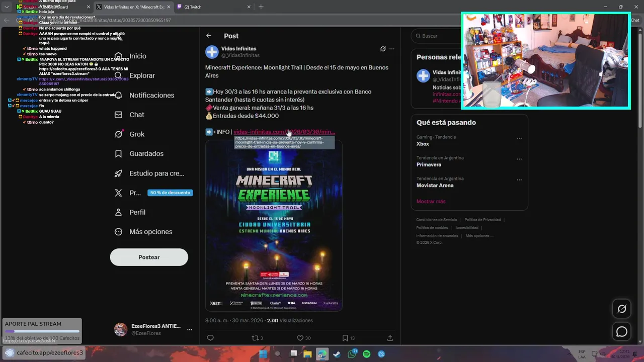Screen dimensions: 644x362
Task: Open Condiciones de Servicio footer link
Action: [437, 220]
